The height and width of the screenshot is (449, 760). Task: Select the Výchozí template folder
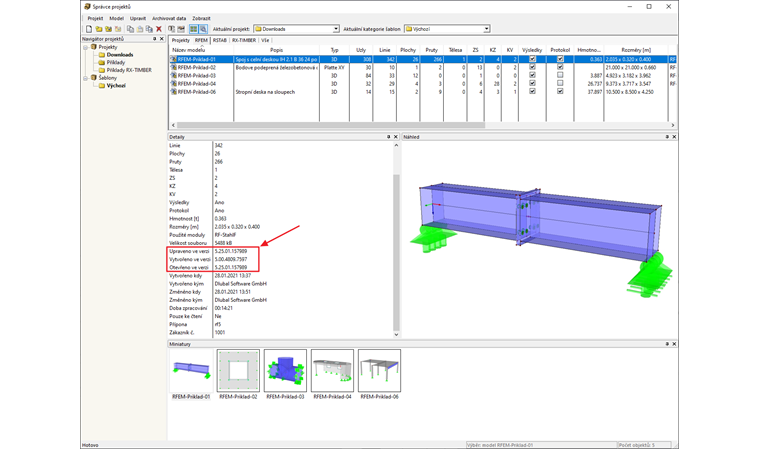[x=112, y=86]
